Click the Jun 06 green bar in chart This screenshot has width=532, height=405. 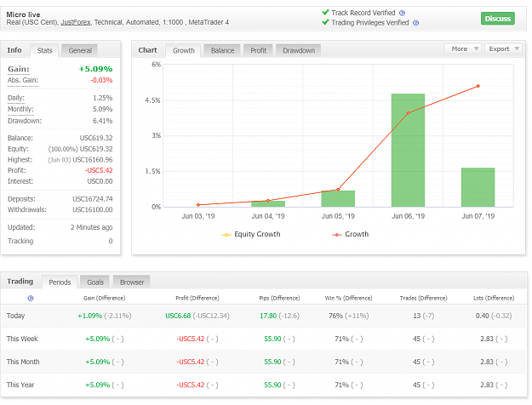pos(408,151)
